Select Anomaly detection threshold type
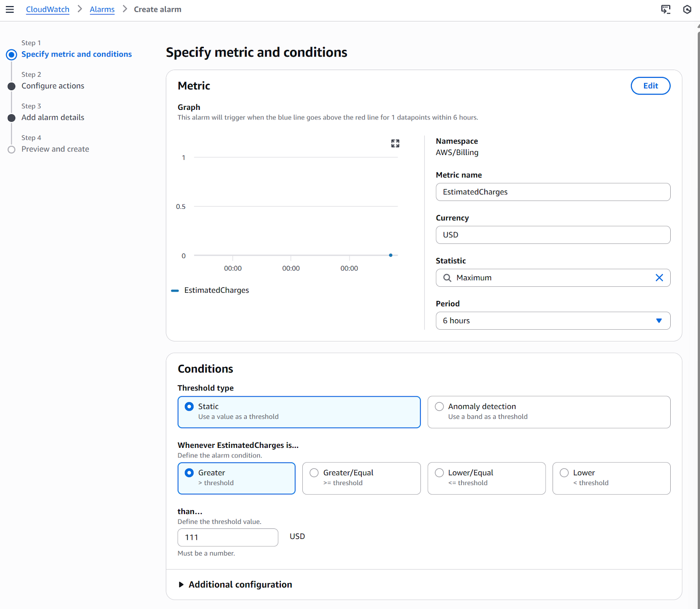The image size is (700, 609). pos(440,407)
